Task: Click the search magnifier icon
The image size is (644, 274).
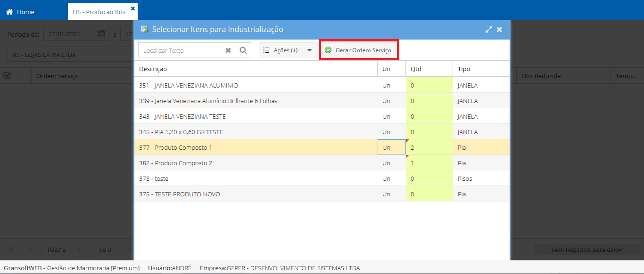Action: click(x=243, y=50)
